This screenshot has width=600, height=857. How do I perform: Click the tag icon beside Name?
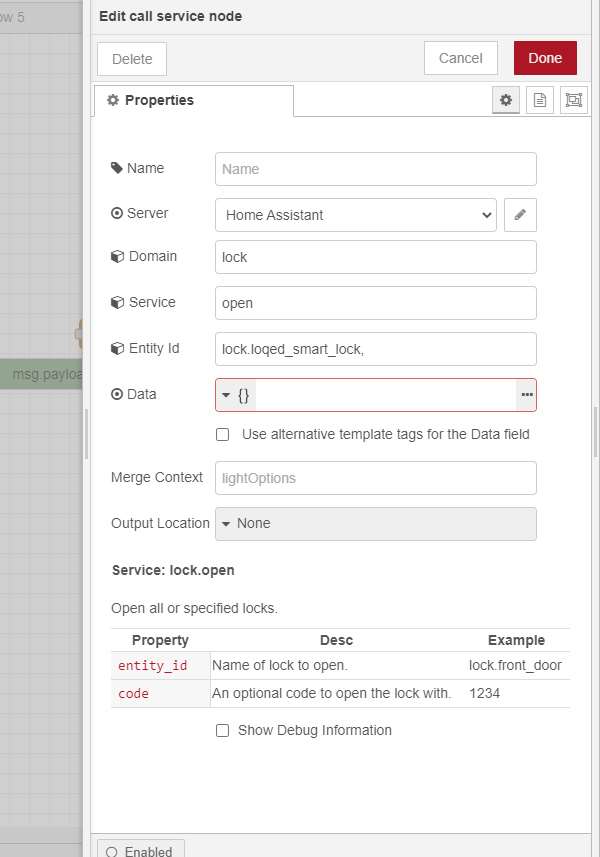pyautogui.click(x=117, y=168)
